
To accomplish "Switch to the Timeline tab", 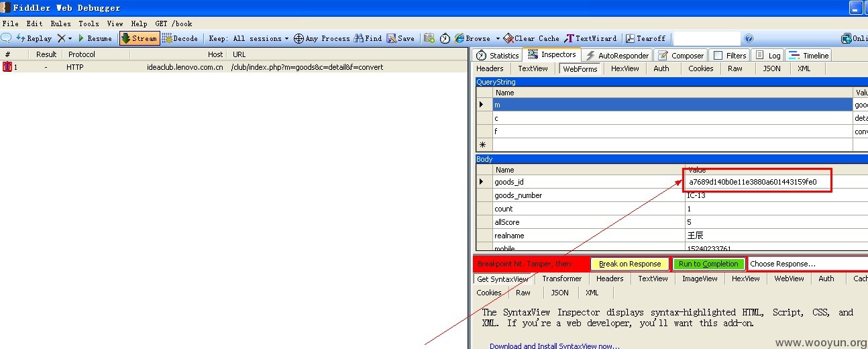I will [x=808, y=56].
